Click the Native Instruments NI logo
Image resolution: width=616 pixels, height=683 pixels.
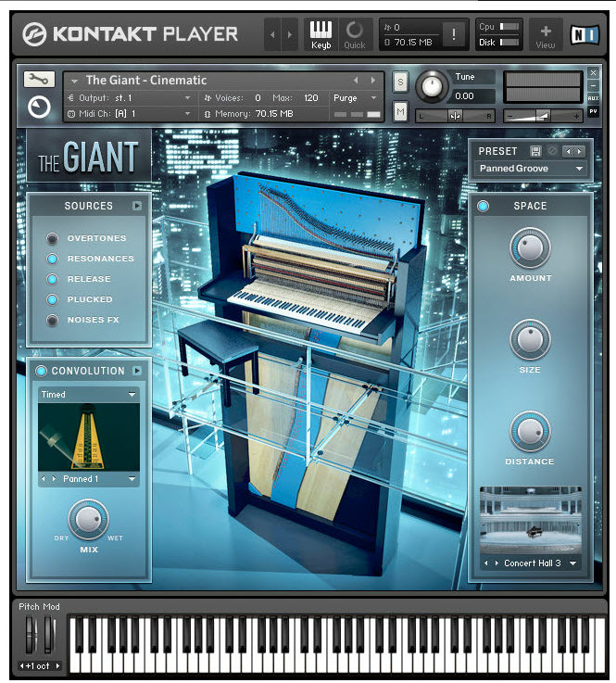(x=585, y=35)
